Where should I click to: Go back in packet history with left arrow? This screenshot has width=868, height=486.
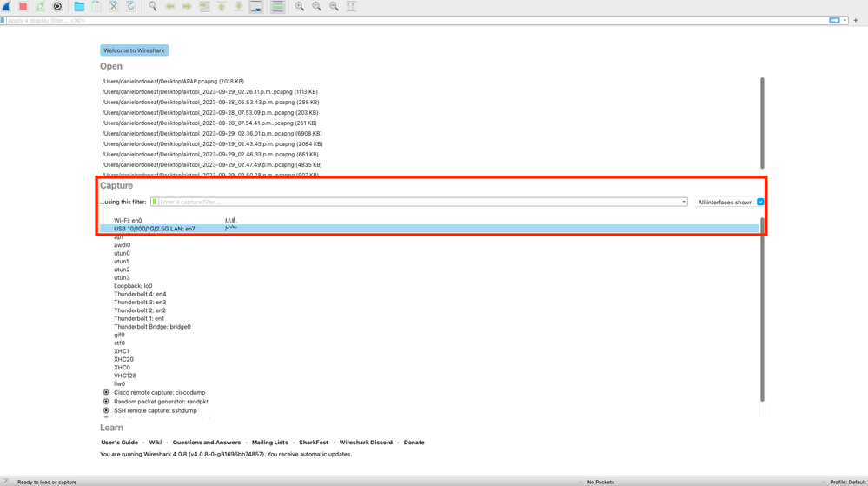(170, 7)
